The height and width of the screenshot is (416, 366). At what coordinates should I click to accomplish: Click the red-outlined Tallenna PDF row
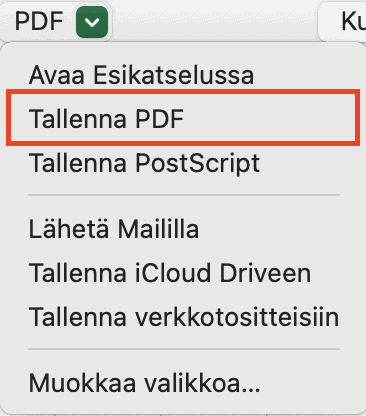(x=183, y=118)
